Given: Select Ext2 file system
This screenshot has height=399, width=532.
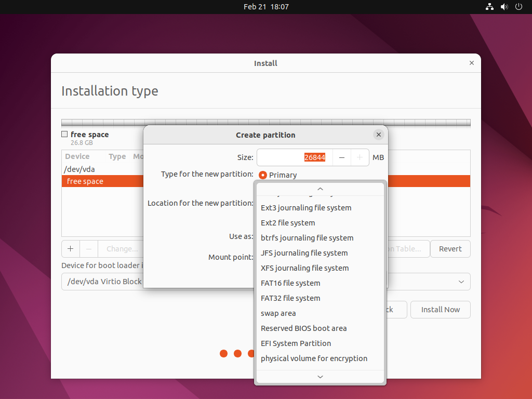Looking at the screenshot, I should [288, 222].
